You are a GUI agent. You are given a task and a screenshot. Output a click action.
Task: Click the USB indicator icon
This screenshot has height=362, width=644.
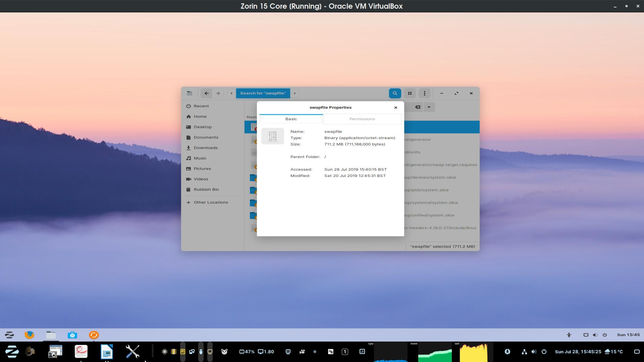(201, 352)
